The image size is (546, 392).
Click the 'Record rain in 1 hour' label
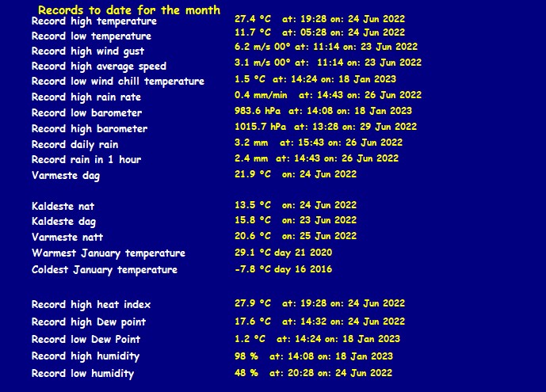coord(86,159)
